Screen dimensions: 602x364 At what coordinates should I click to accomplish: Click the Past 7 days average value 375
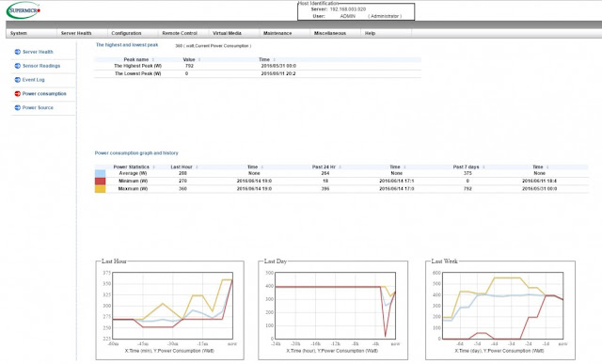[467, 174]
